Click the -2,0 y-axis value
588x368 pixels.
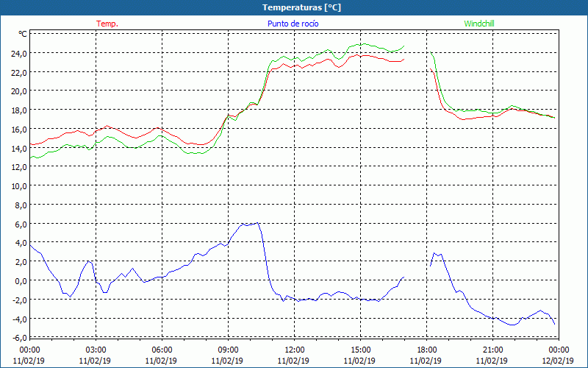tap(20, 300)
